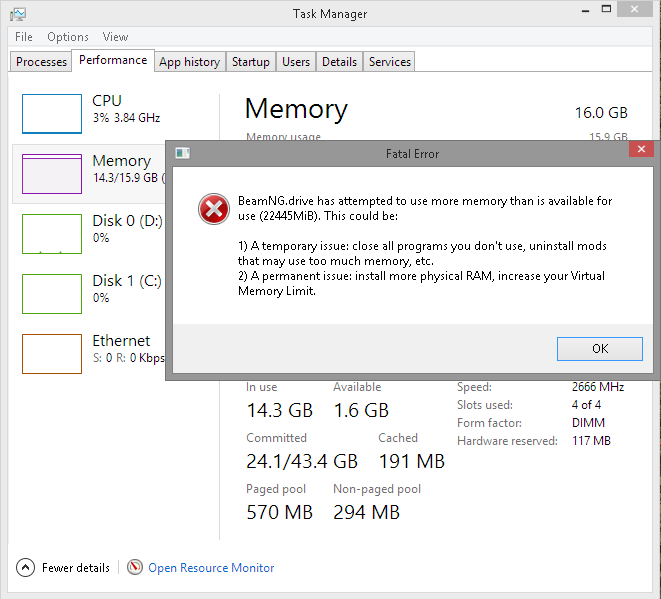Open Resource Monitor link

point(211,568)
